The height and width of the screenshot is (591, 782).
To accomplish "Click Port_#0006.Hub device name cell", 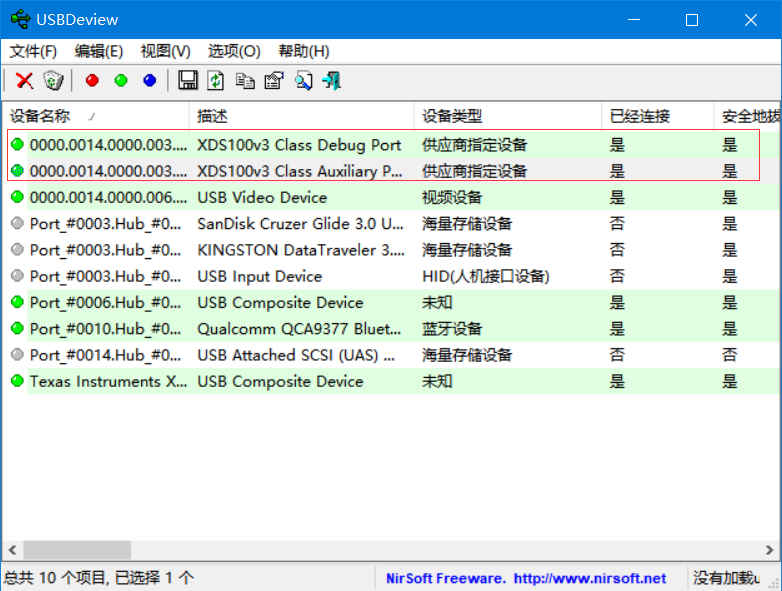I will pos(105,302).
